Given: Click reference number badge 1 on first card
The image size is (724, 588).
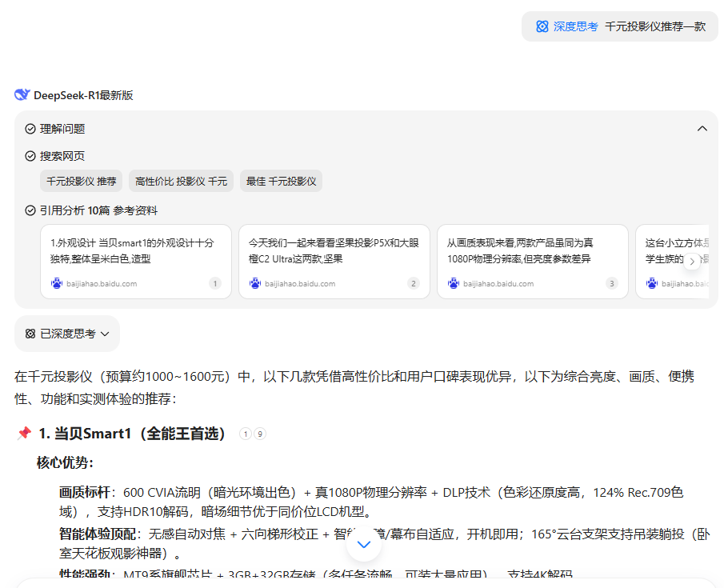Looking at the screenshot, I should (214, 283).
